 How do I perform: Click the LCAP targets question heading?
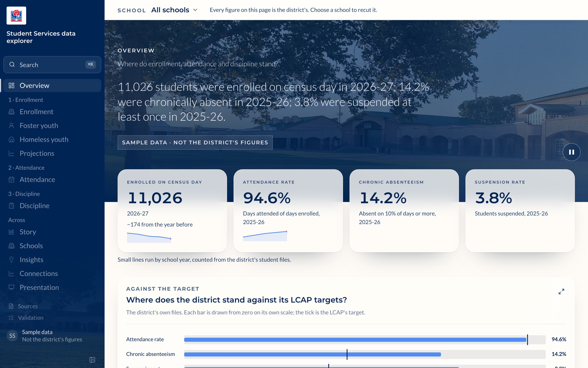click(236, 300)
